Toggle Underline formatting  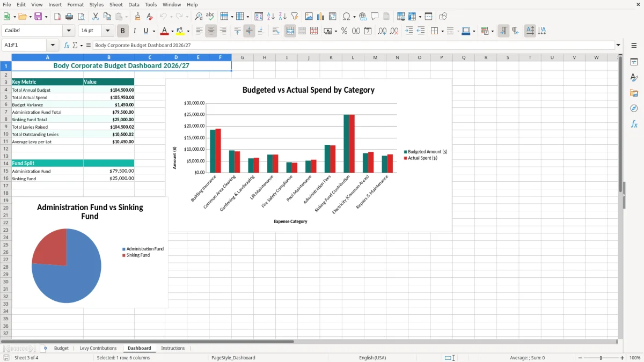(x=145, y=31)
